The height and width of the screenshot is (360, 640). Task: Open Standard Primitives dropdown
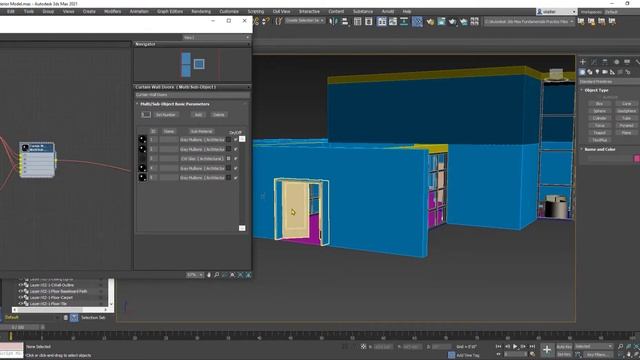(609, 82)
